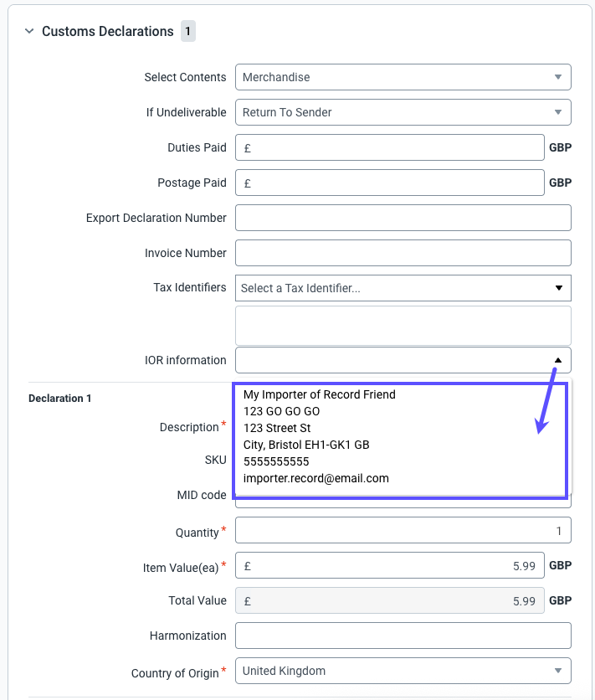Click the Harmonization input field
Screen dimensions: 595x700
[403, 636]
